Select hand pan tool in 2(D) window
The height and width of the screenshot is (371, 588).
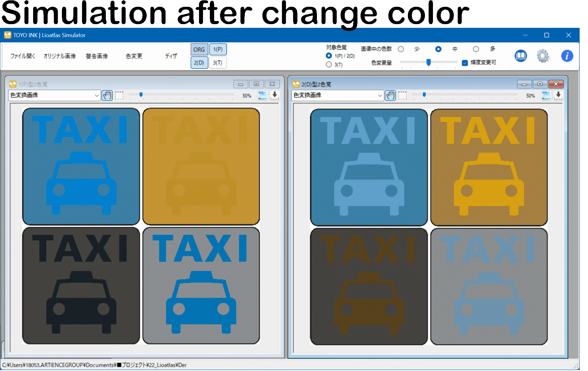(390, 96)
